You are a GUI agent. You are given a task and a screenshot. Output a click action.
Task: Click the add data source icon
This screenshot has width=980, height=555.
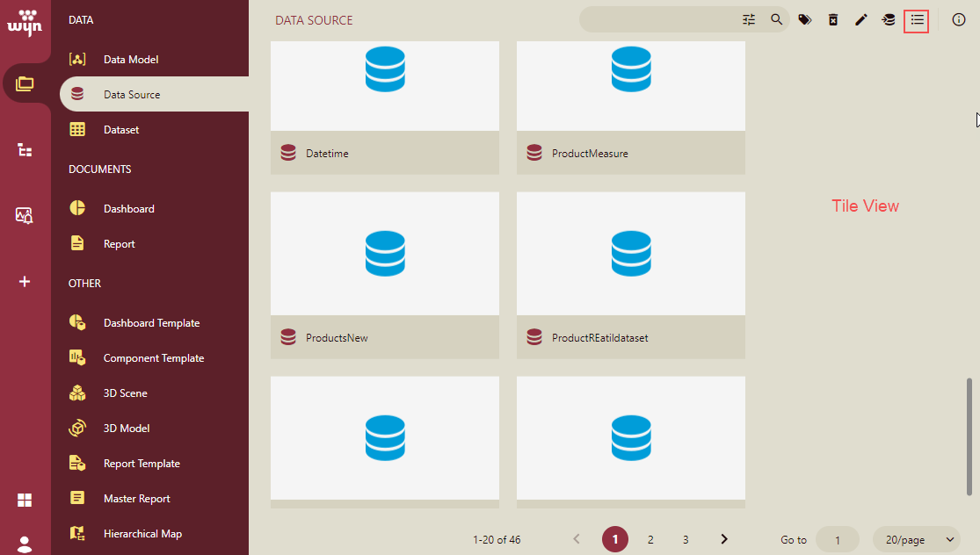point(889,19)
